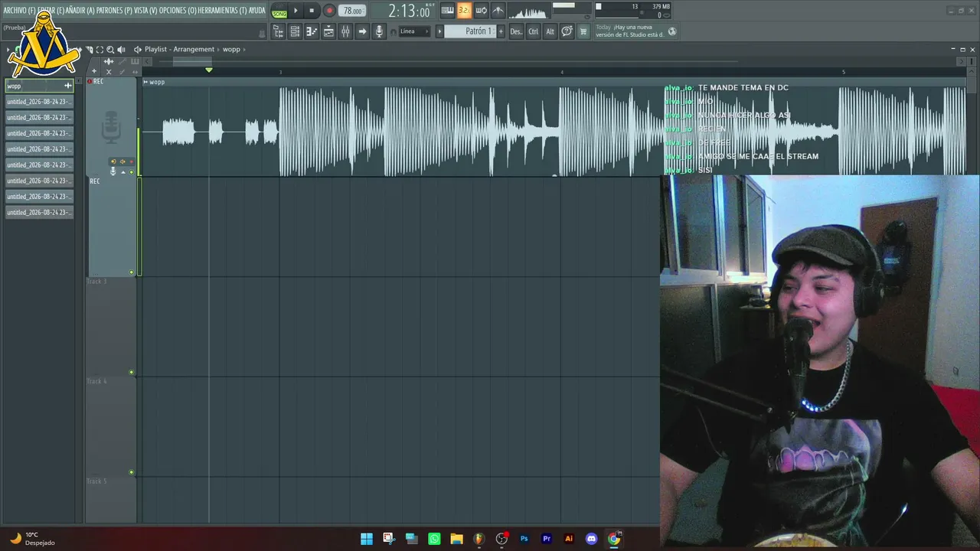Toggle the metronome icon
Viewport: 980px width, 551px height.
[x=498, y=11]
